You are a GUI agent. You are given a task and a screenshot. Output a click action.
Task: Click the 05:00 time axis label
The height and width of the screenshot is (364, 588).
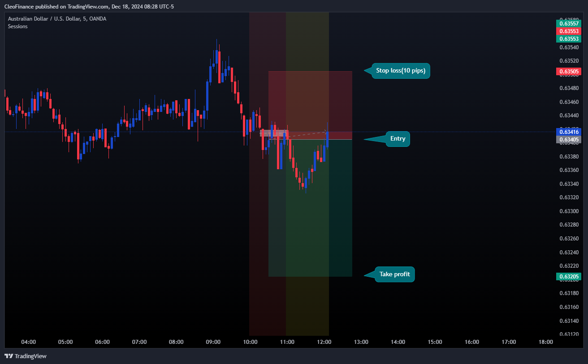(x=65, y=342)
